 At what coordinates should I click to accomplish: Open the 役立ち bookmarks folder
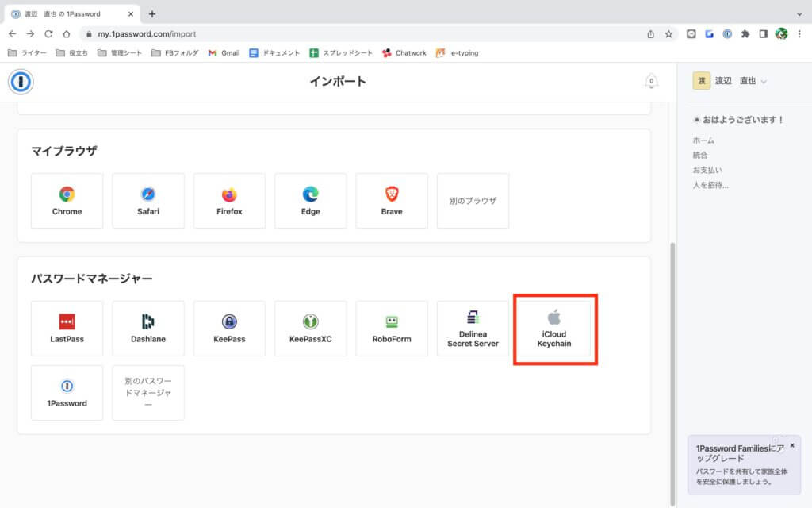click(x=71, y=53)
